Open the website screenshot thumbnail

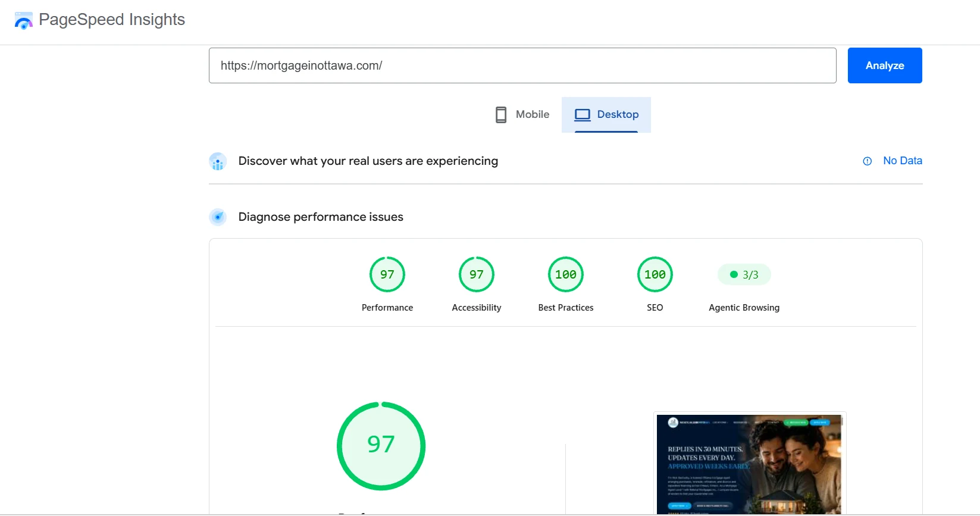750,464
